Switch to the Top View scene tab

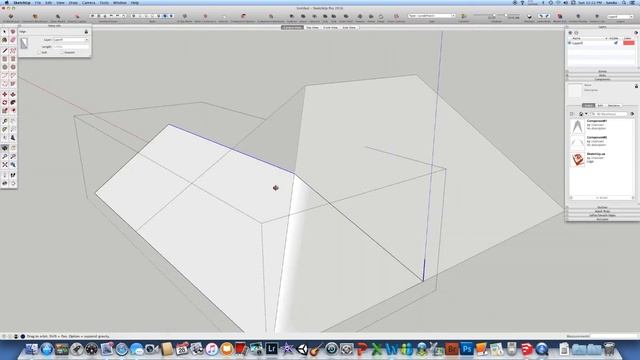click(x=313, y=27)
